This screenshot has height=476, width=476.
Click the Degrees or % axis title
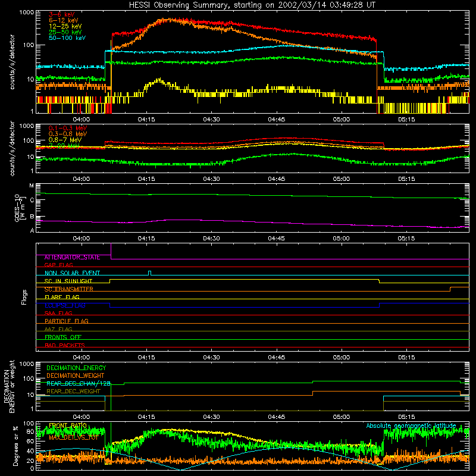[x=15, y=446]
